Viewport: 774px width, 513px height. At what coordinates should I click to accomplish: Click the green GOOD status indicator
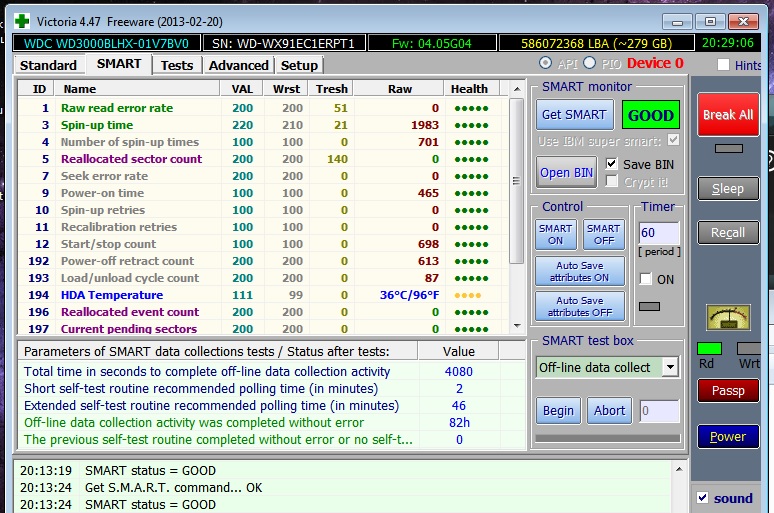[650, 114]
